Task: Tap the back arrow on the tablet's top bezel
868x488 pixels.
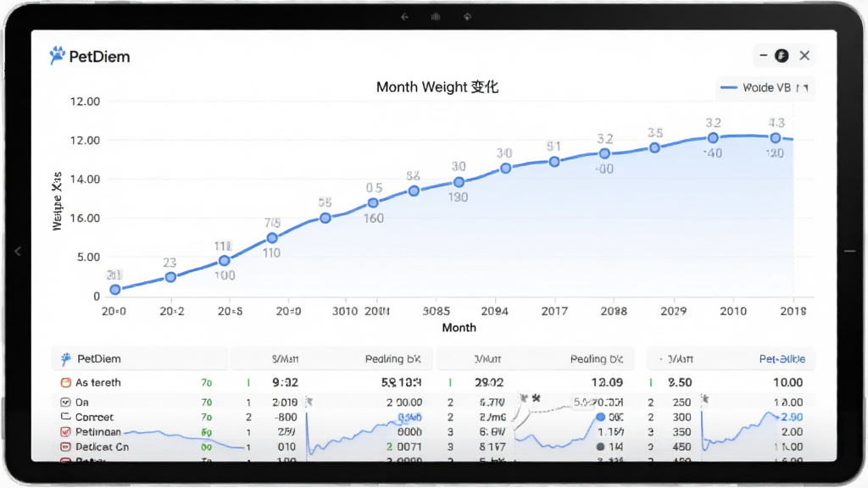Action: coord(404,17)
